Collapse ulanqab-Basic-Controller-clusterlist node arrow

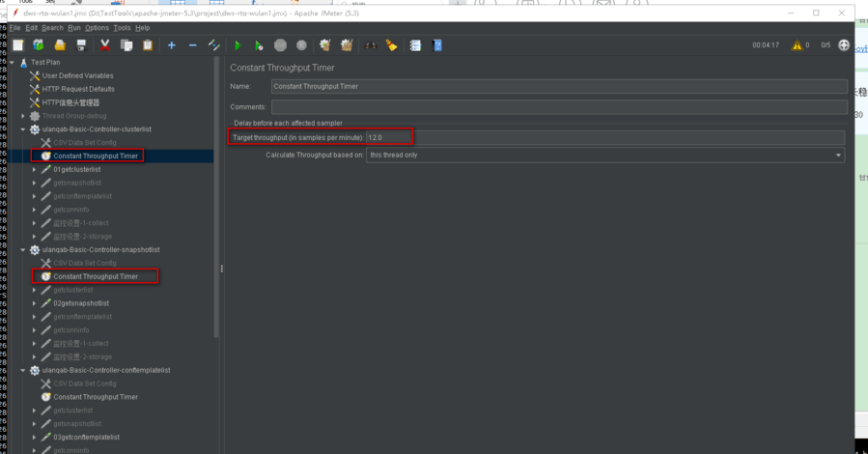(23, 129)
